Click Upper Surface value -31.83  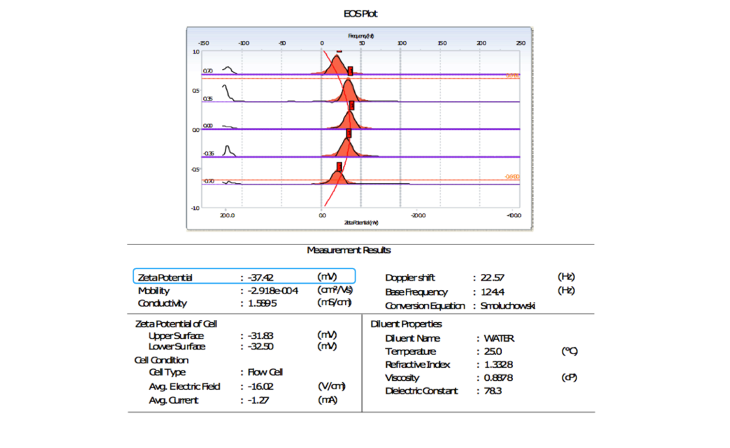(x=260, y=336)
